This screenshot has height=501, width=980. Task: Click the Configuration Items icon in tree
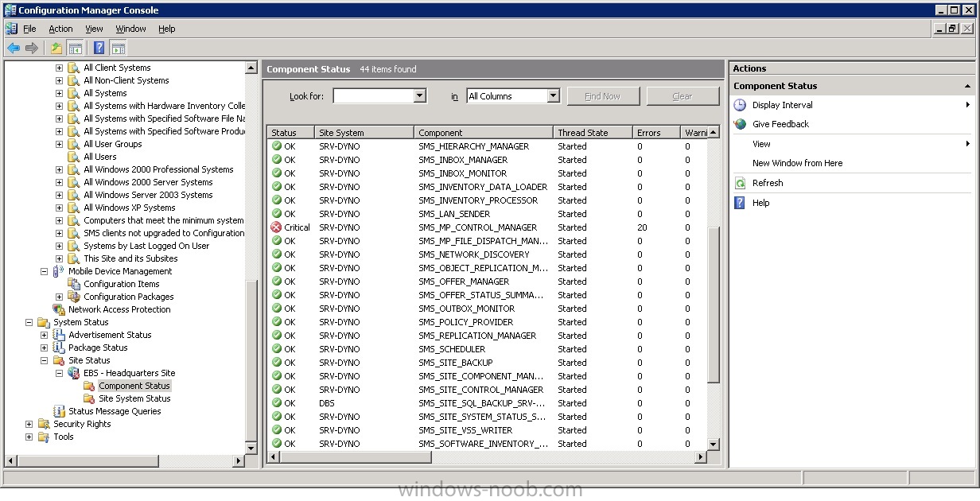[x=74, y=284]
